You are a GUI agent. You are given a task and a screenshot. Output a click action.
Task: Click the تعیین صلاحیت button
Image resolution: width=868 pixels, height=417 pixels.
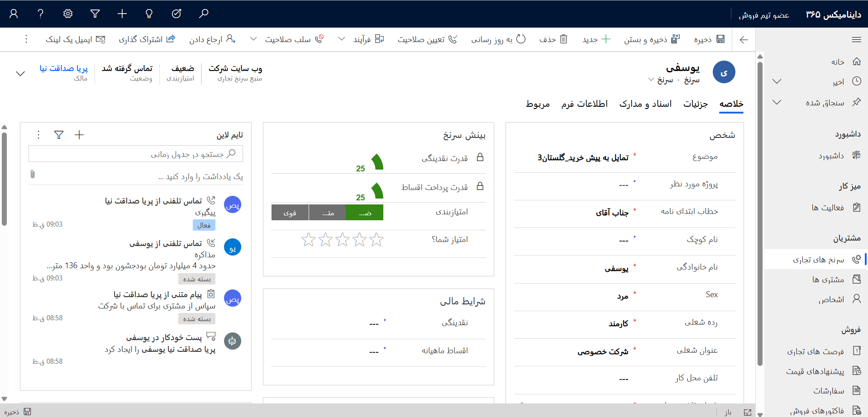(427, 39)
